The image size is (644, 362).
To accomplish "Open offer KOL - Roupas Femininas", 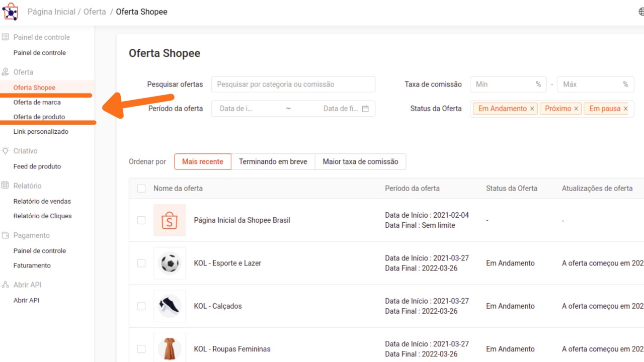I will click(x=232, y=349).
